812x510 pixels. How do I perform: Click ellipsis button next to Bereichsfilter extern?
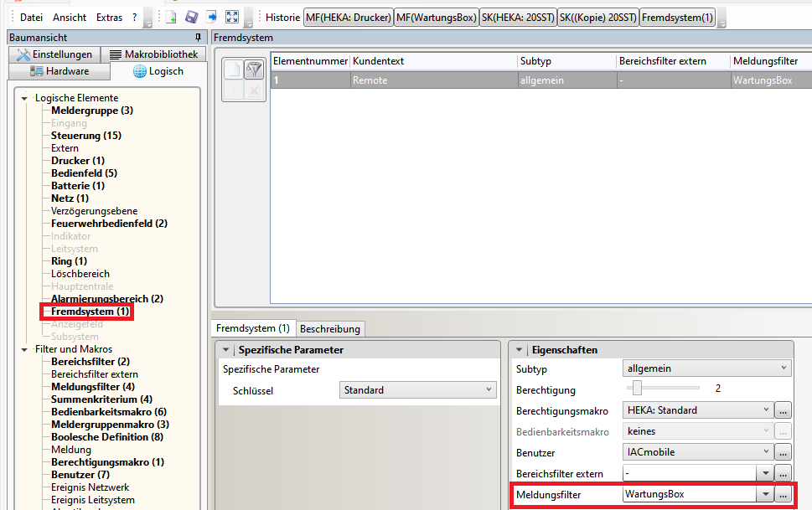(783, 473)
